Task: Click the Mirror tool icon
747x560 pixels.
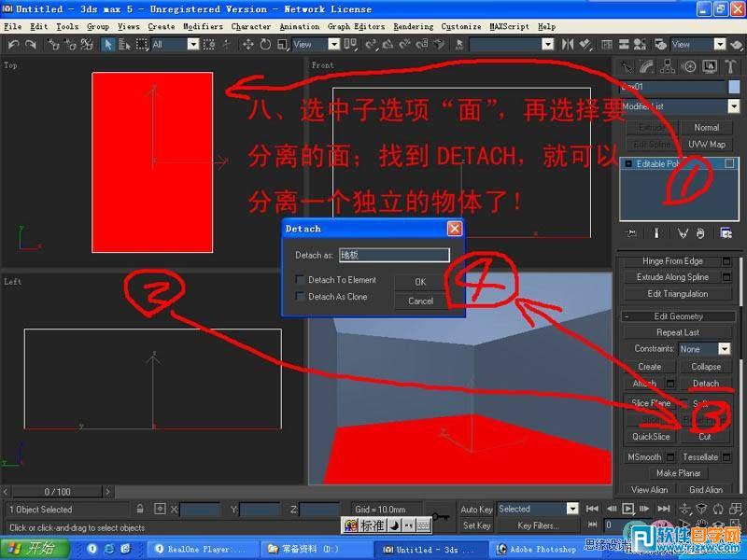Action: click(x=568, y=44)
